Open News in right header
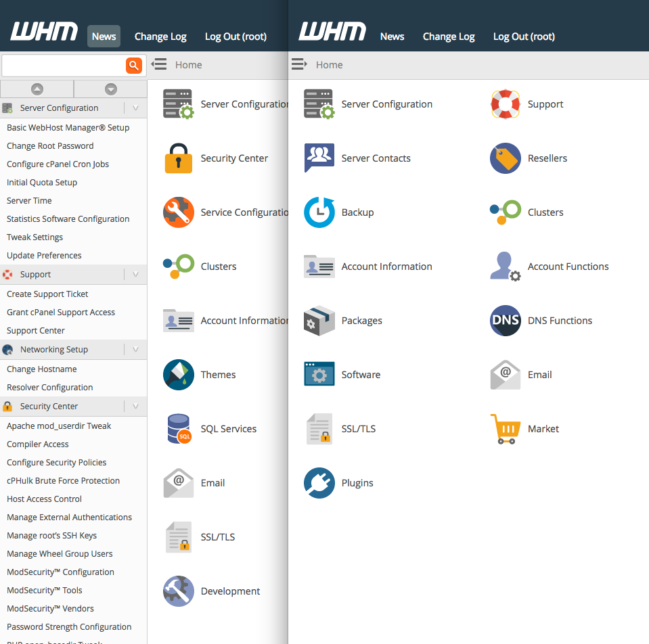Image resolution: width=649 pixels, height=644 pixels. 392,37
